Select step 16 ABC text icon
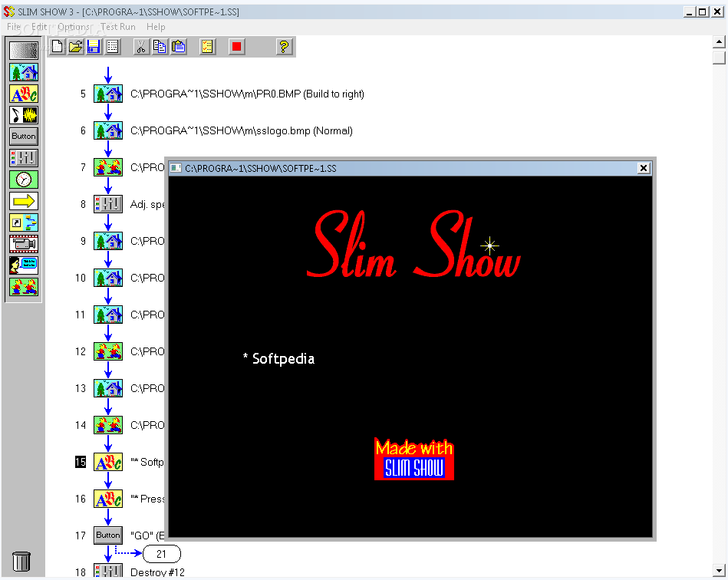 coord(108,499)
